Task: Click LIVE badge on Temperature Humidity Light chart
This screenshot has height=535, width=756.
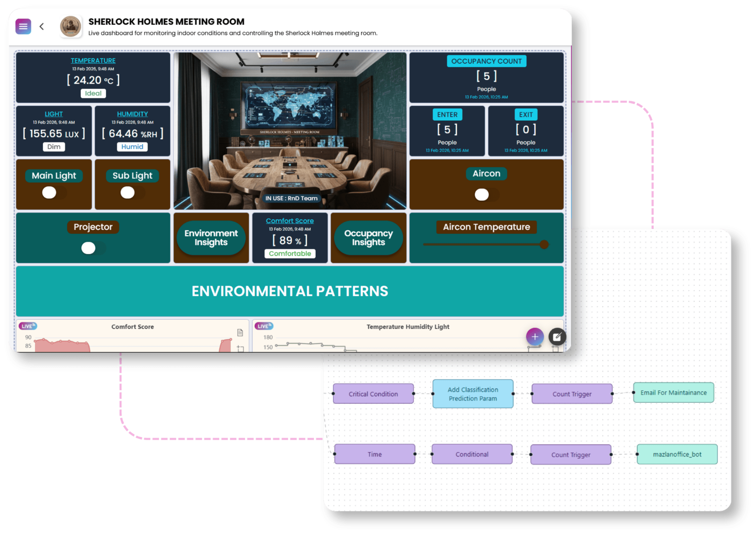Action: point(264,326)
